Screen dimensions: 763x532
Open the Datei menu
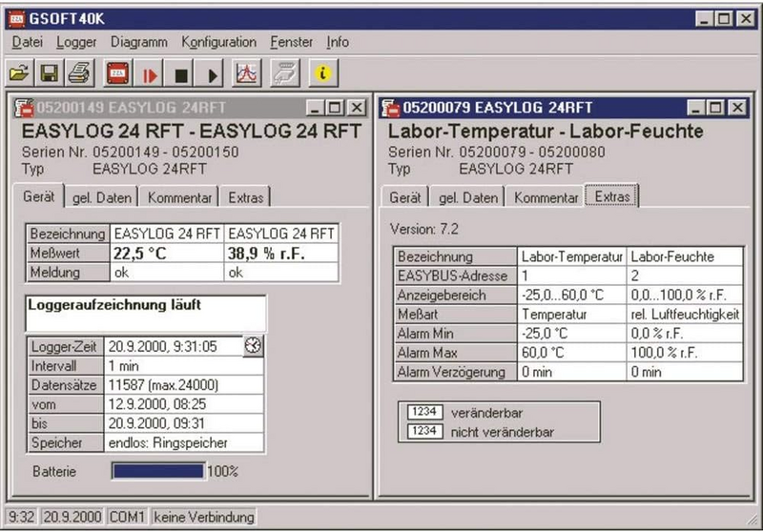[28, 42]
